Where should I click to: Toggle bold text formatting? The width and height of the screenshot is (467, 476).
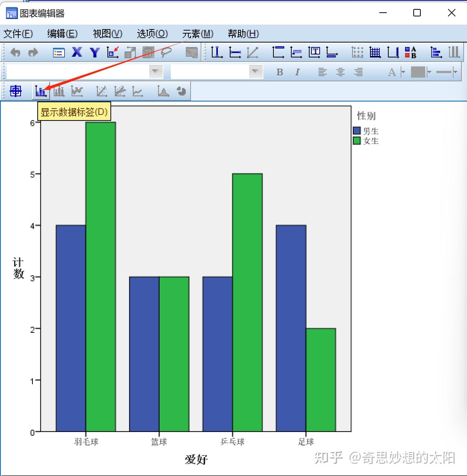click(x=279, y=72)
